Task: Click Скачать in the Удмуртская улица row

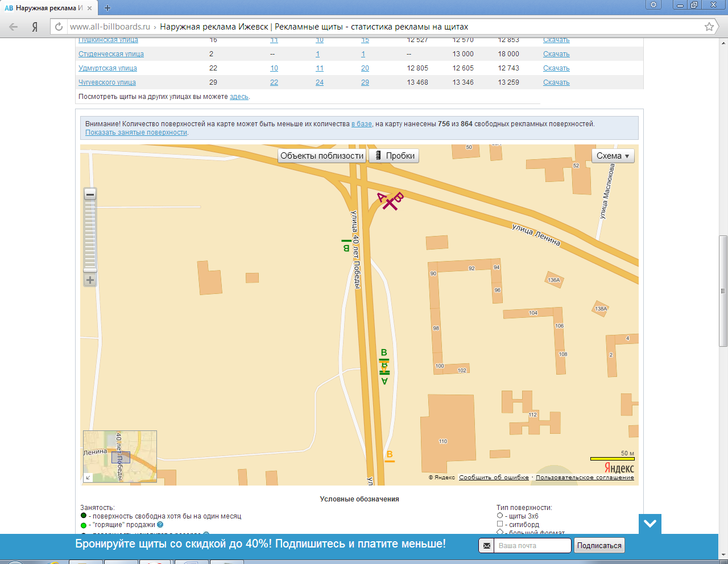Action: tap(556, 68)
